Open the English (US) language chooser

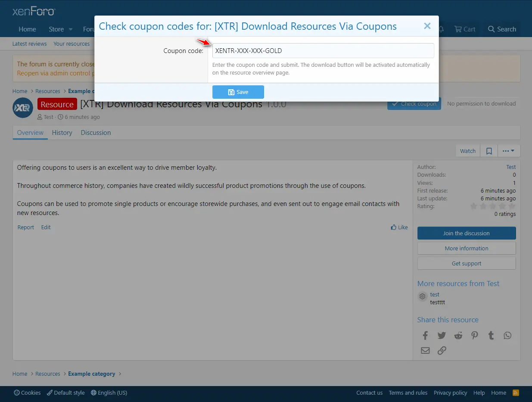[x=109, y=393]
